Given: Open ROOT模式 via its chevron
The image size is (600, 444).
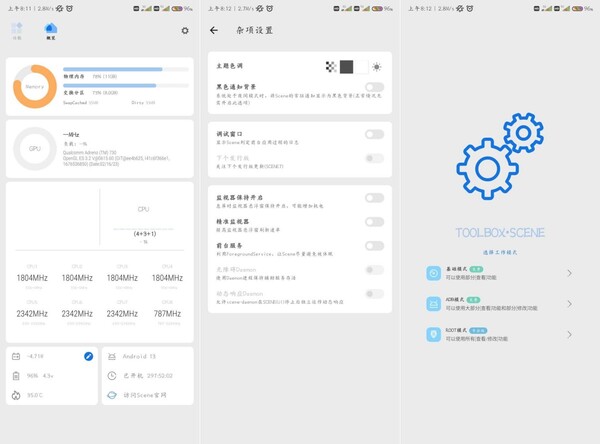Looking at the screenshot, I should [x=569, y=335].
